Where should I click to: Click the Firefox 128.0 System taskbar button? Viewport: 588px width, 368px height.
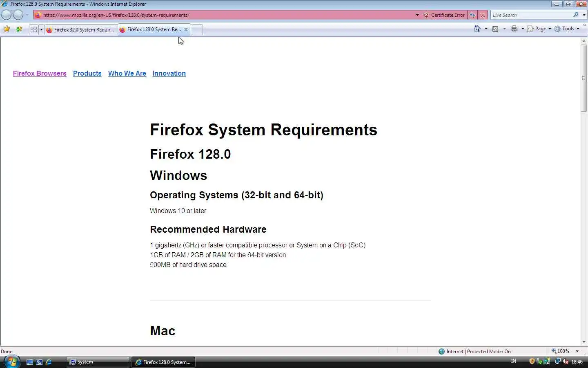[x=163, y=362]
